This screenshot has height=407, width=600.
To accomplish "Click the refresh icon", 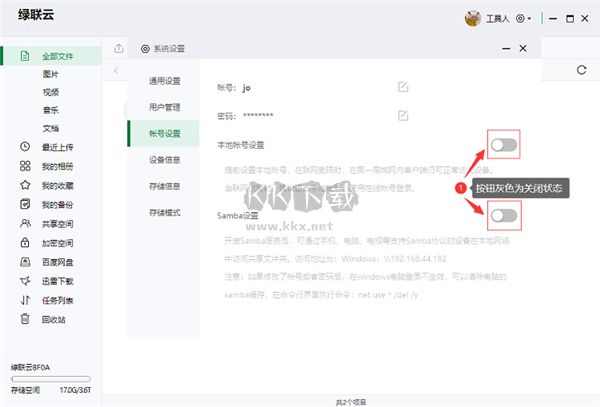I will (582, 70).
